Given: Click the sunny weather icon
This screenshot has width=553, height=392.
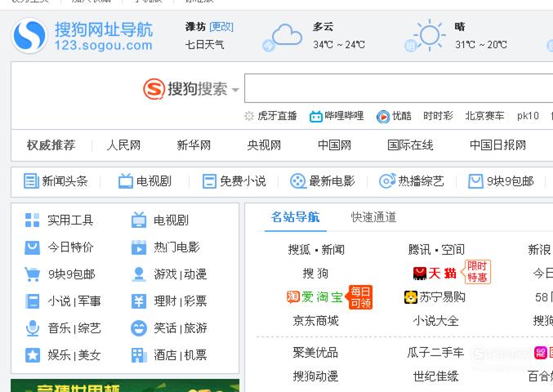Looking at the screenshot, I should 429,35.
